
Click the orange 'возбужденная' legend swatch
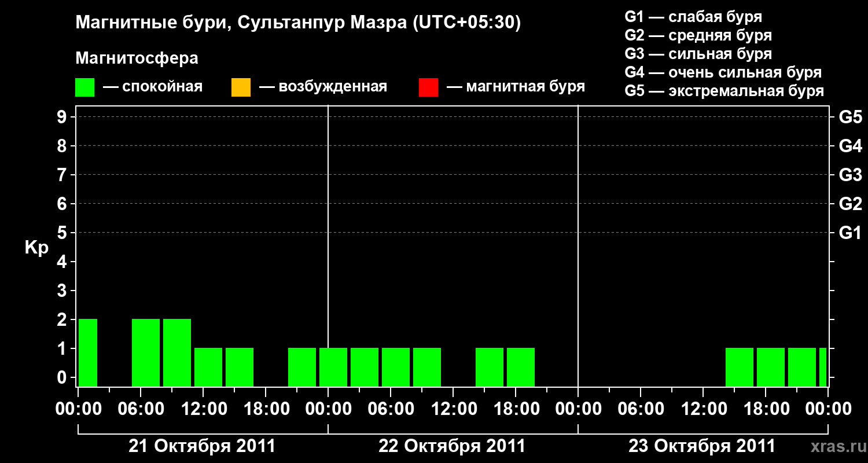tap(241, 87)
